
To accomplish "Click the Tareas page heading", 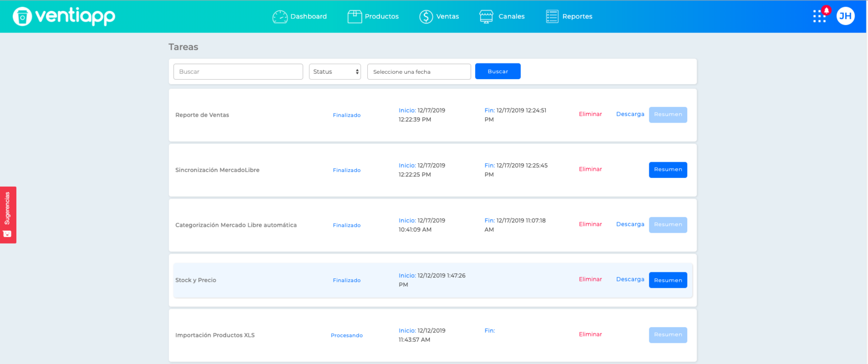I will point(183,47).
